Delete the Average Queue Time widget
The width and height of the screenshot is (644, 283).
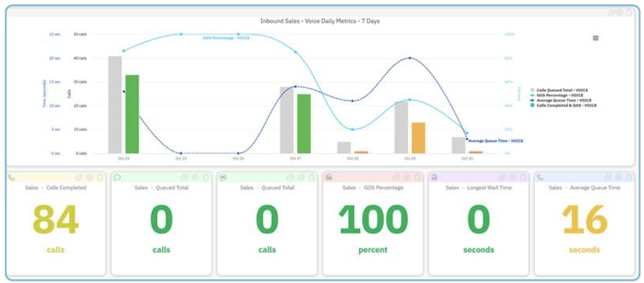pos(627,177)
